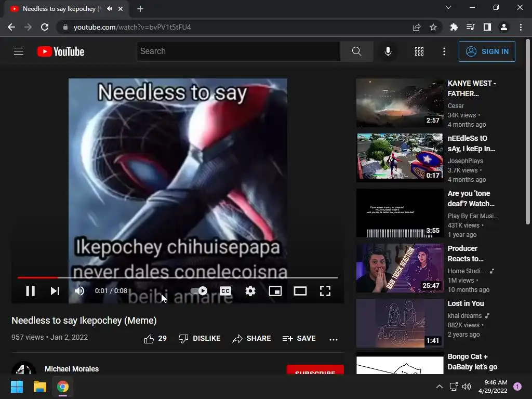Share the video

pyautogui.click(x=251, y=338)
